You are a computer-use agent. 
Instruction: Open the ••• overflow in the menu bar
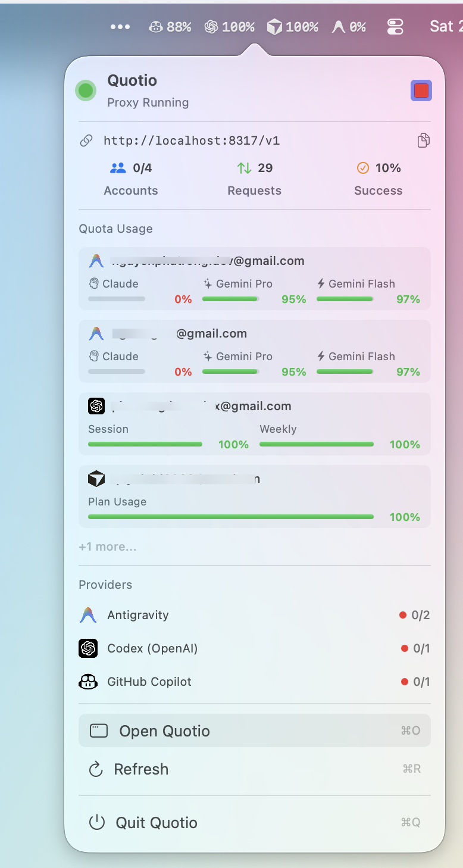point(120,26)
